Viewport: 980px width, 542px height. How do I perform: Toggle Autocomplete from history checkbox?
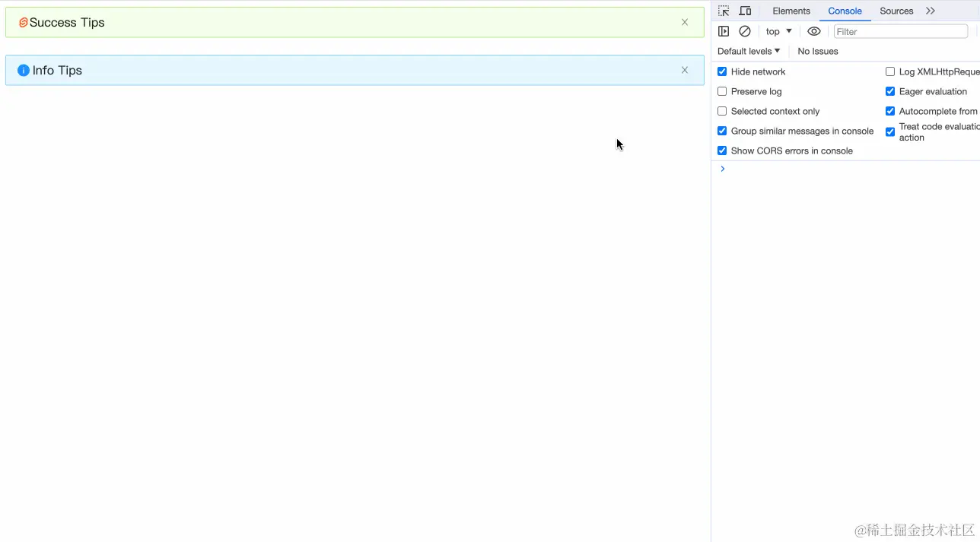click(890, 111)
